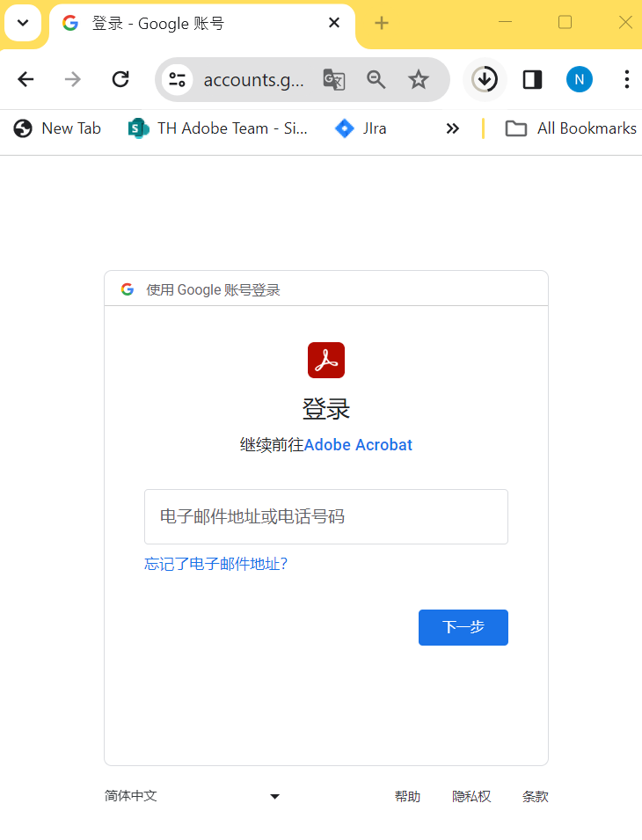
Task: Toggle the browser side panel
Action: point(532,80)
